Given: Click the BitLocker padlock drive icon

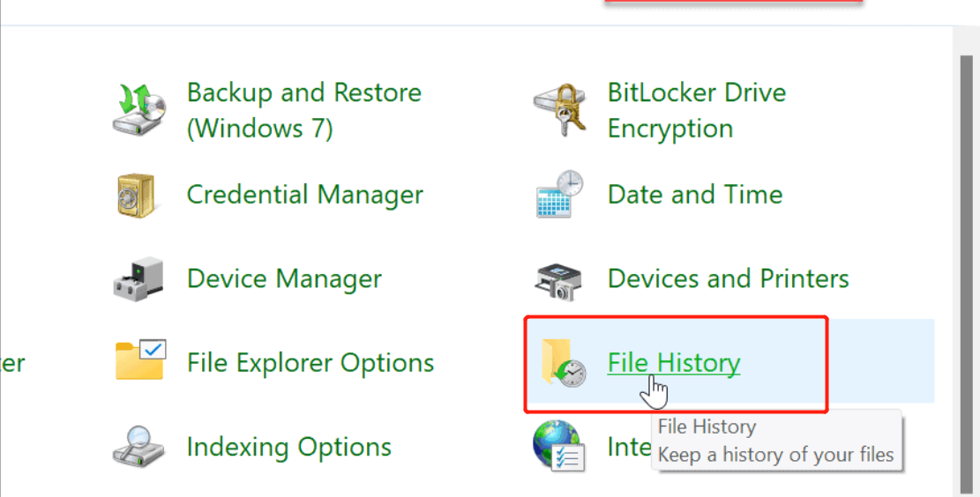Looking at the screenshot, I should 559,110.
